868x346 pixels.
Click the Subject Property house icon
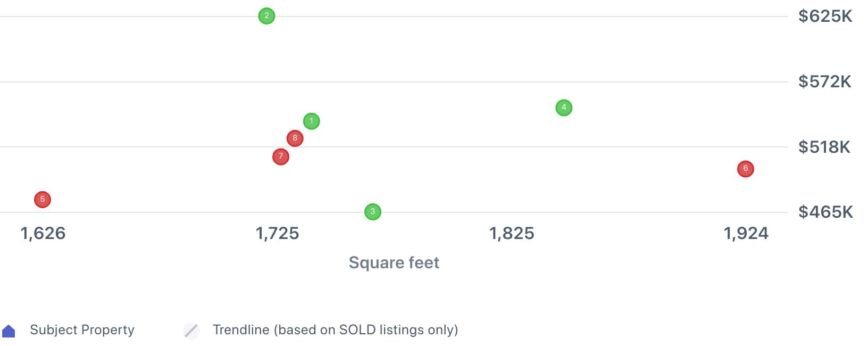point(9,331)
